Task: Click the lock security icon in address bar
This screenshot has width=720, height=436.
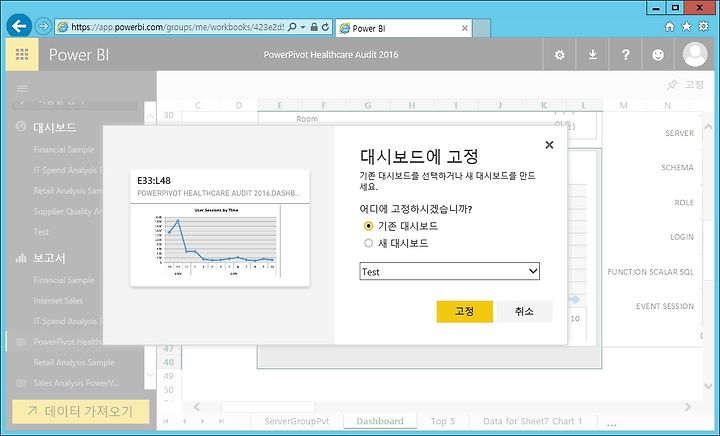Action: tap(314, 27)
